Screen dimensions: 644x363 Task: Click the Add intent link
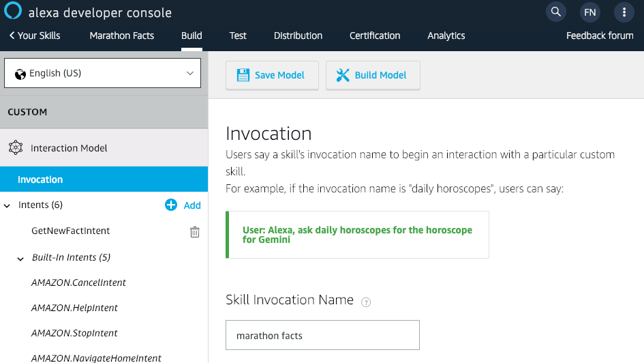point(191,205)
